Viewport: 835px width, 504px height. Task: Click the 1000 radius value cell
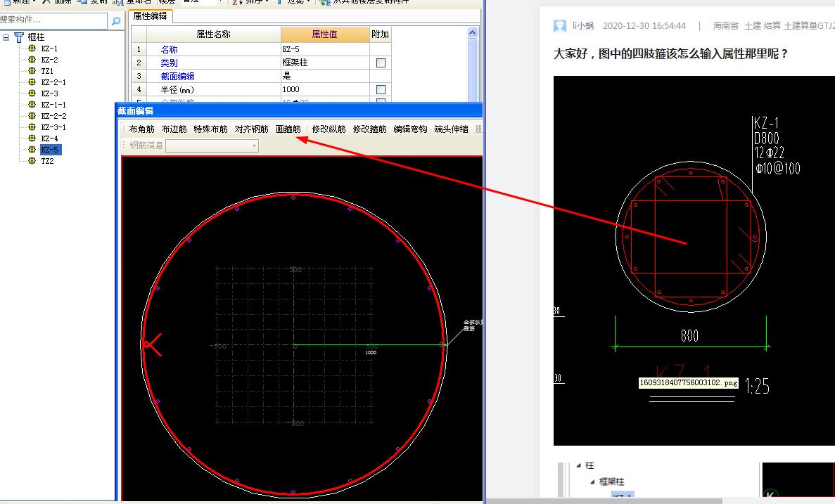pos(325,89)
